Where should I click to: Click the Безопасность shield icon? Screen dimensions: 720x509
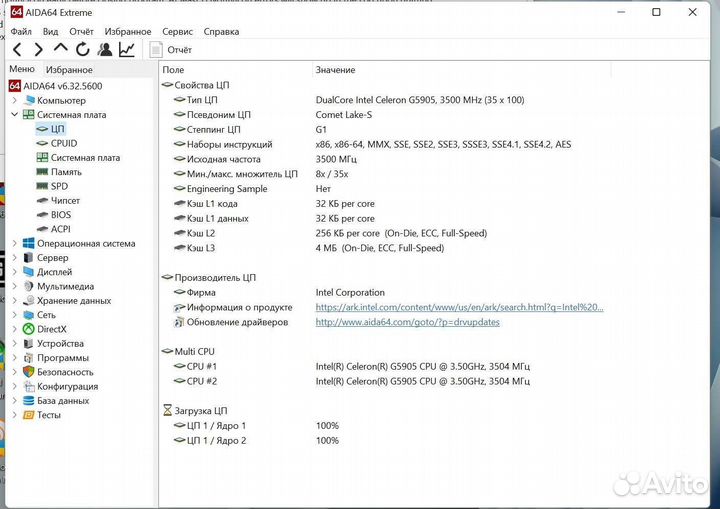pyautogui.click(x=28, y=372)
